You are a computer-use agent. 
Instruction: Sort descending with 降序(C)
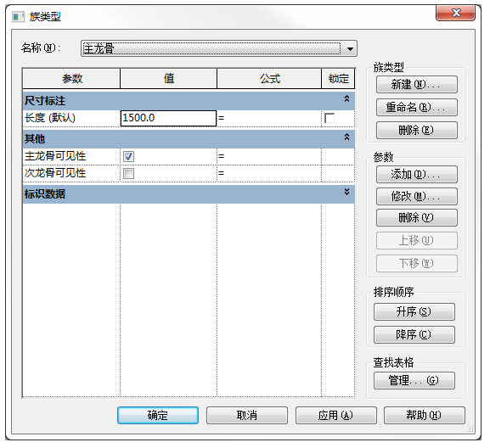click(x=414, y=334)
